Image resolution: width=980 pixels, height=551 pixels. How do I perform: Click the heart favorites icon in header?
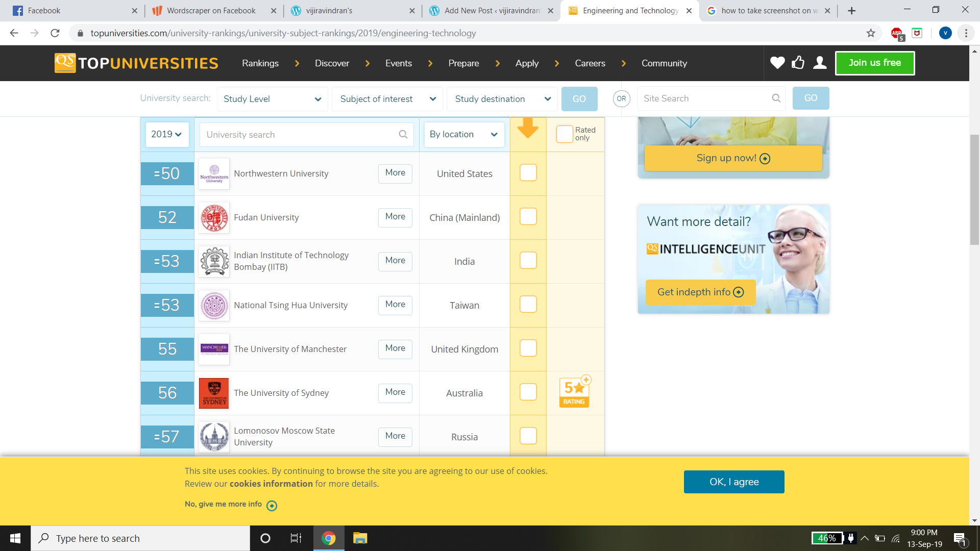point(777,63)
